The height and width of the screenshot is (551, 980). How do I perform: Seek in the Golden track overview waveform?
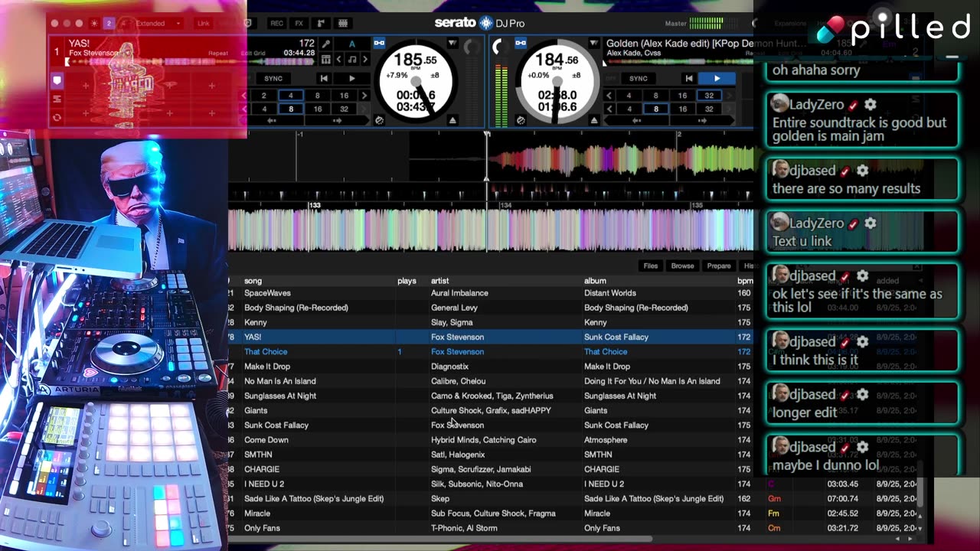tap(678, 62)
